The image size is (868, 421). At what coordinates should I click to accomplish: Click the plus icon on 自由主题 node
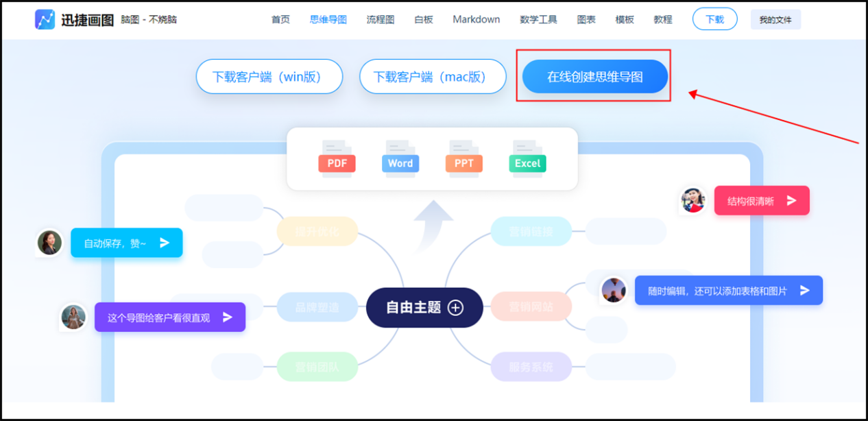click(455, 308)
